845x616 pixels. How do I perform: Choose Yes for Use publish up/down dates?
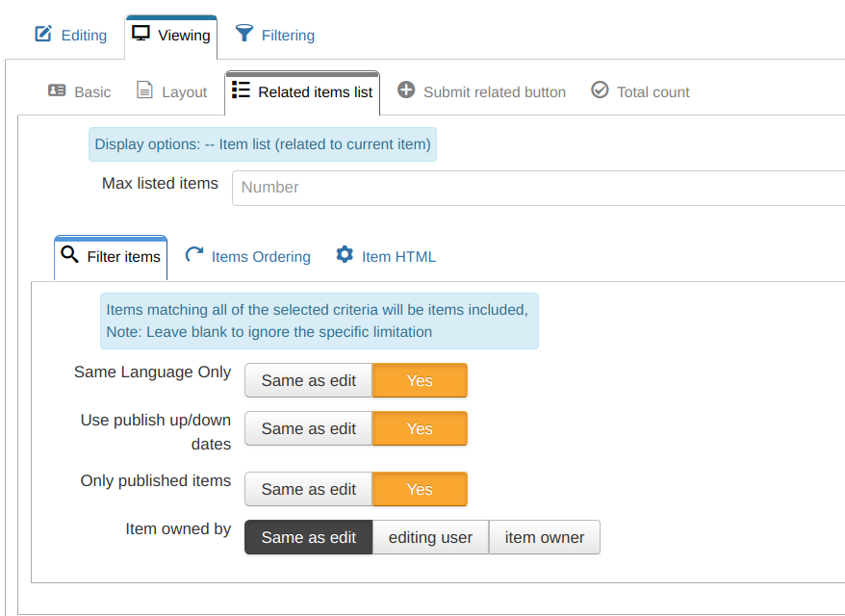tap(420, 428)
